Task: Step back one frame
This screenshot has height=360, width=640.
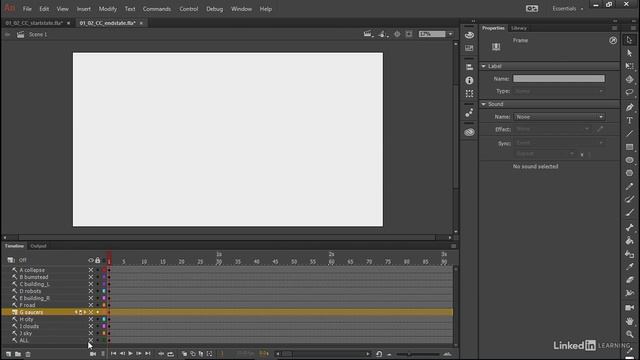Action: pyautogui.click(x=122, y=354)
